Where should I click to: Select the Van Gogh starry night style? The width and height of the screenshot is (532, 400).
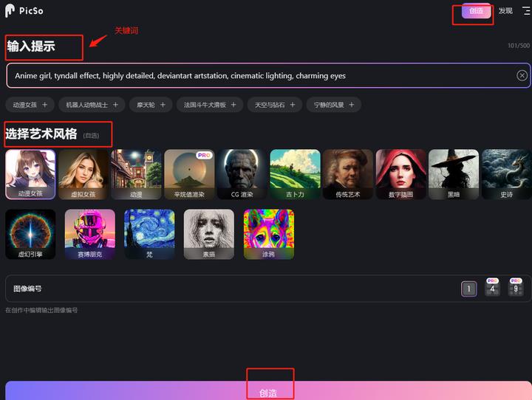(x=149, y=234)
